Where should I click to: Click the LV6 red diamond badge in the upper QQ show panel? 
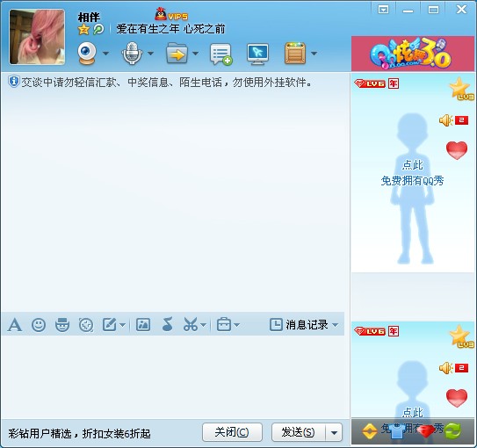[x=370, y=83]
